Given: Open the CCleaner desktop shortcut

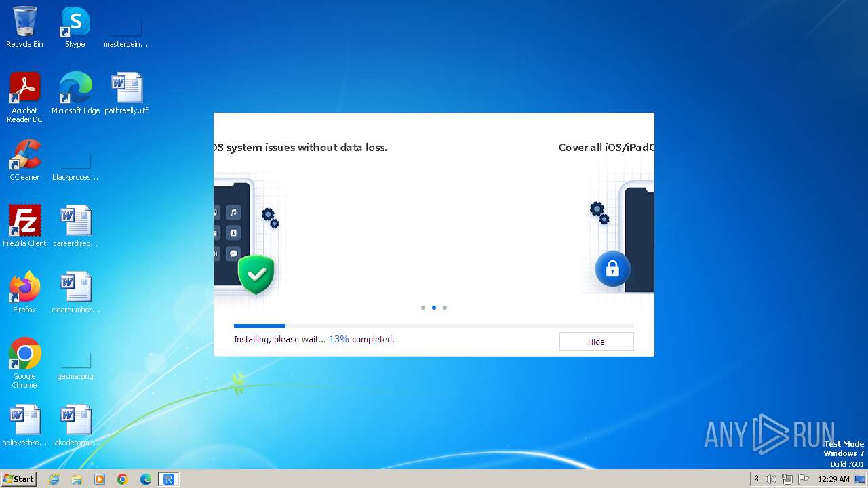Looking at the screenshot, I should pos(24,160).
